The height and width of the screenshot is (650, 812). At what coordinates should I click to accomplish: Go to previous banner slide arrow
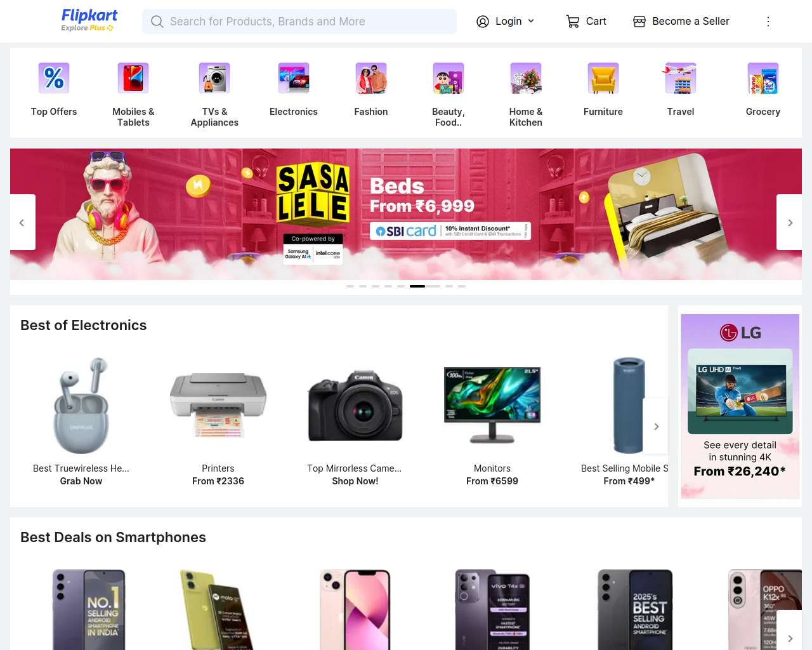22,222
